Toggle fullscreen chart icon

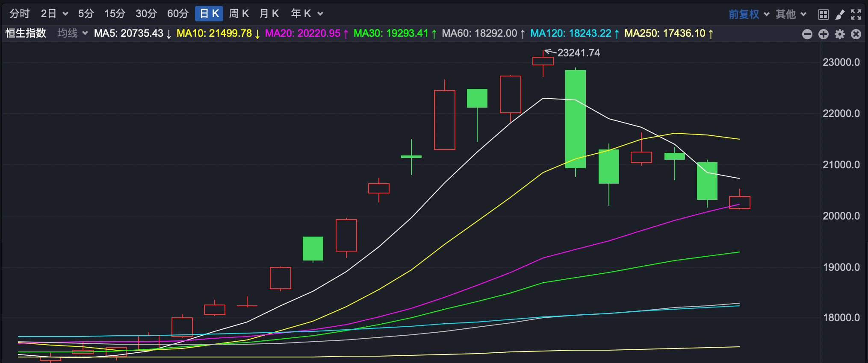[x=856, y=15]
